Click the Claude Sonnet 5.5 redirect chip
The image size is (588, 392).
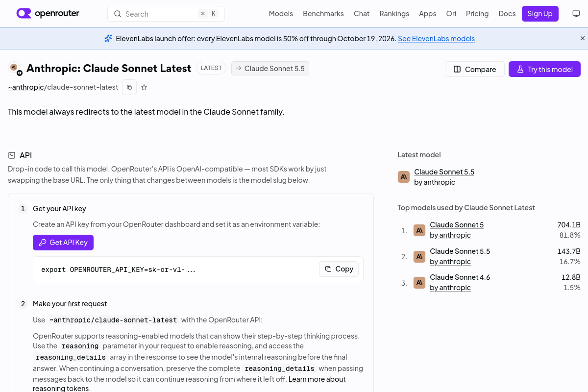point(270,68)
